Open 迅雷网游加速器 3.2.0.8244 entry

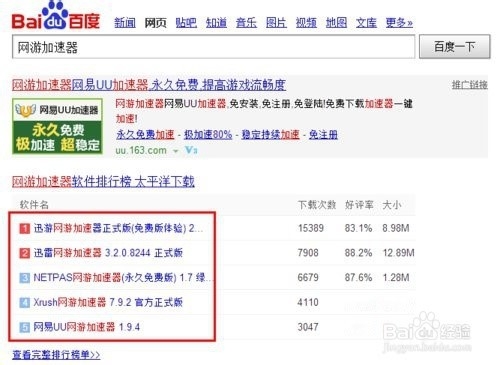click(x=108, y=253)
